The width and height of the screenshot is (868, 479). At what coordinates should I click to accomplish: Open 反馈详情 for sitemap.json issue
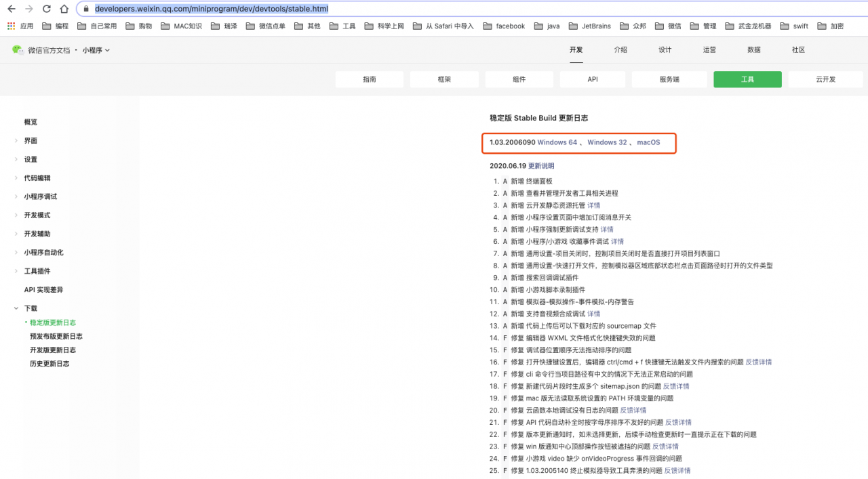pos(676,386)
